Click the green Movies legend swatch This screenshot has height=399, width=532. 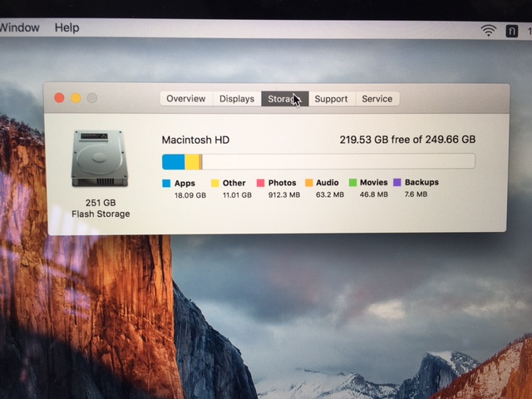click(x=352, y=183)
